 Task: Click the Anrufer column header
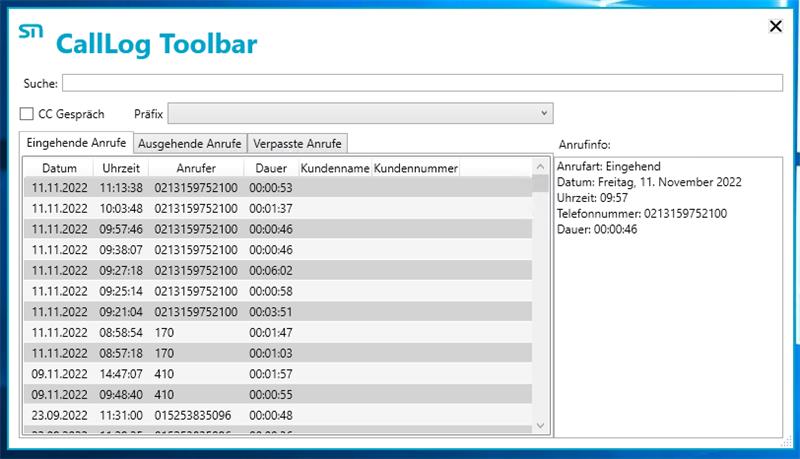(x=195, y=168)
